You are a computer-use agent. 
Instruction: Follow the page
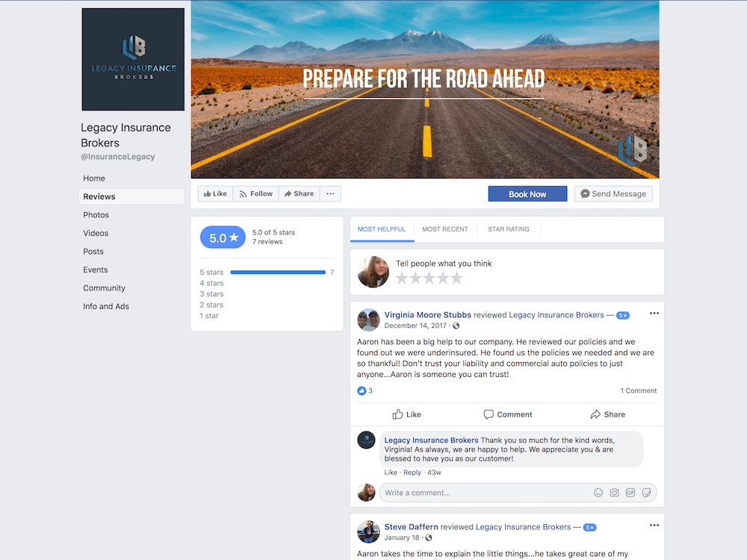pyautogui.click(x=255, y=194)
